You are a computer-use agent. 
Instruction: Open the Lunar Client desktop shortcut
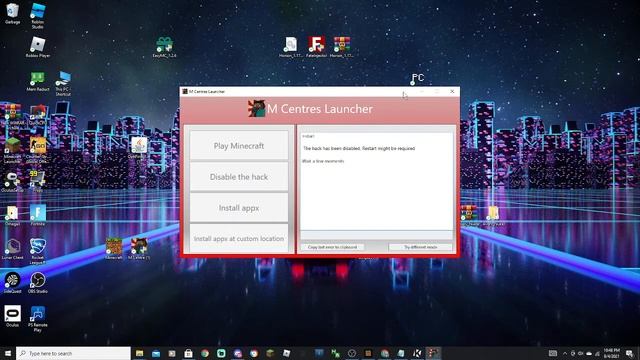click(12, 249)
